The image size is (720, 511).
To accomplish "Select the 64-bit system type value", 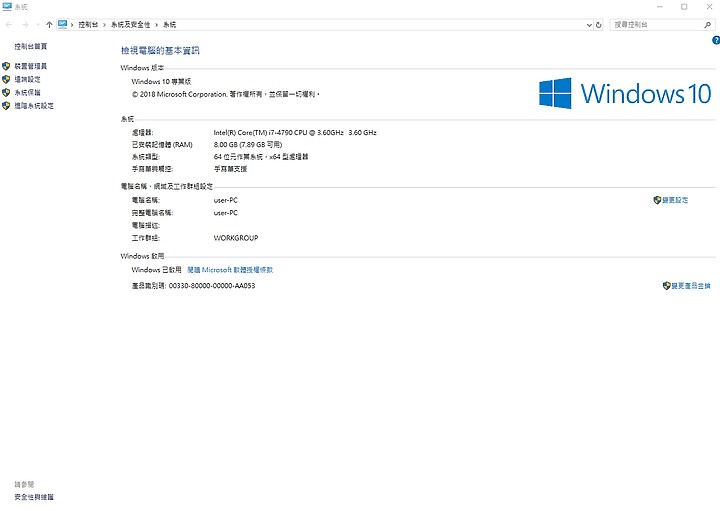I will tap(261, 157).
